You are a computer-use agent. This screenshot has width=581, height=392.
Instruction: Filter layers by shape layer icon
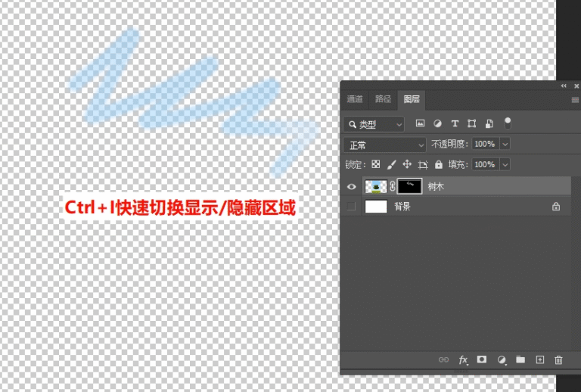[x=472, y=123]
